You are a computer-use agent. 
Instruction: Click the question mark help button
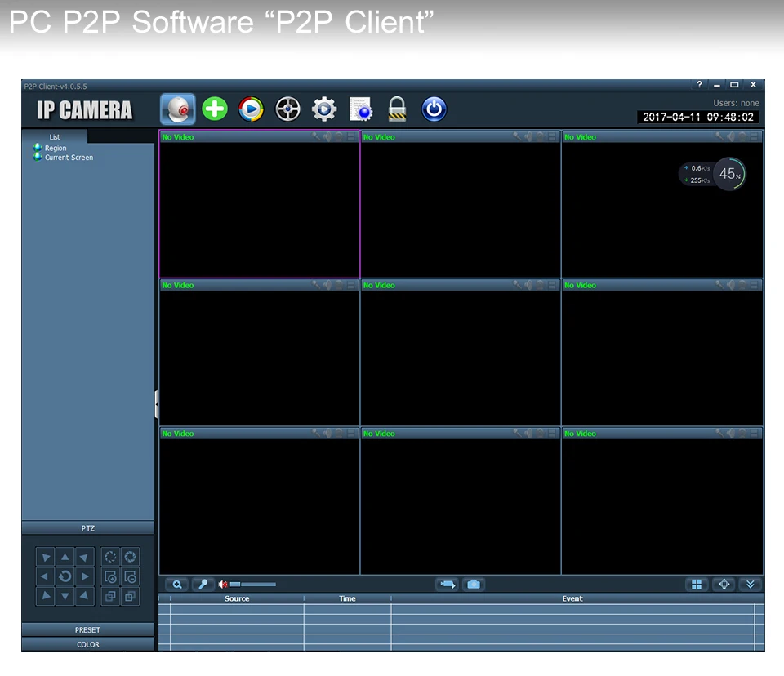click(x=700, y=85)
